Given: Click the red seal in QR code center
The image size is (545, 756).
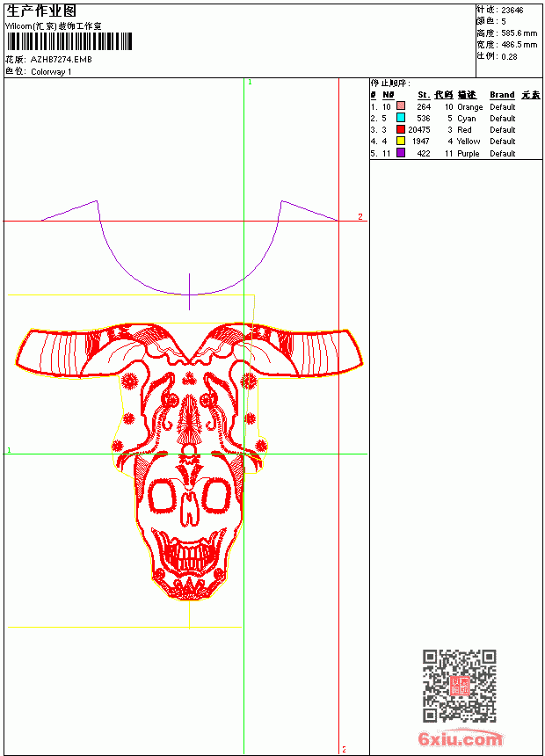Looking at the screenshot, I should [x=460, y=686].
